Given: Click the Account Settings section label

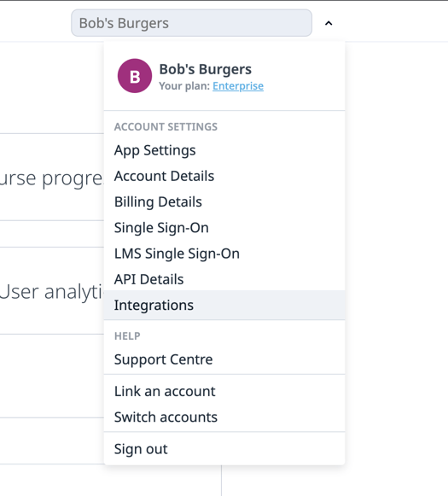Looking at the screenshot, I should [166, 127].
